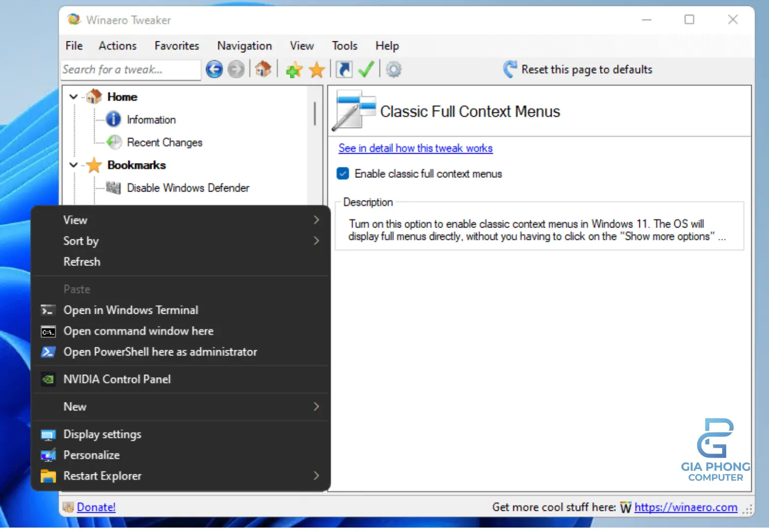Open the Tools menu
Screen dimensions: 769x532
(344, 45)
